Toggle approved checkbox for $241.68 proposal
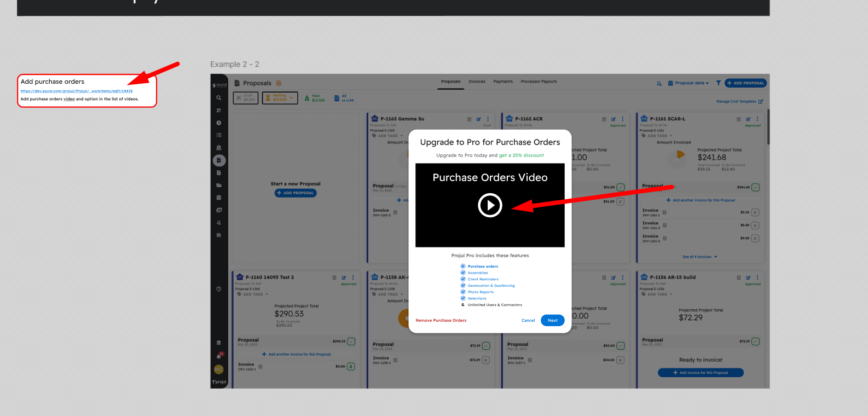Image resolution: width=868 pixels, height=416 pixels. (x=755, y=187)
